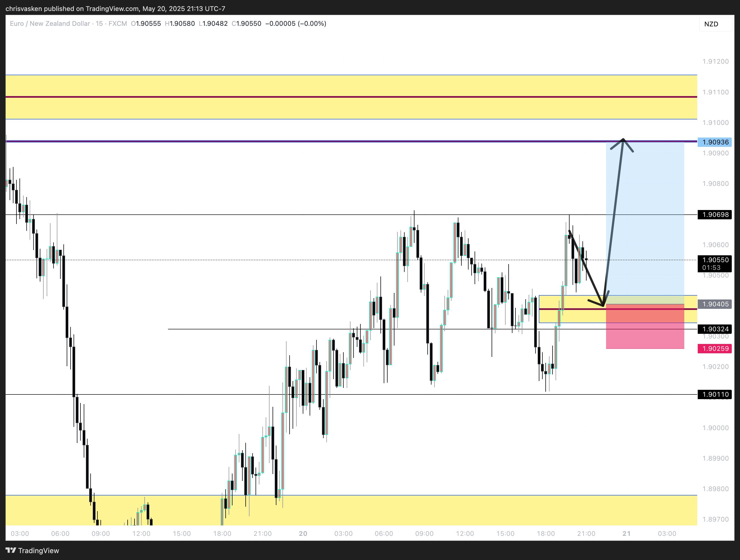Click the 1.91100 price scale value
Screen dimensions: 740x560
(x=716, y=92)
